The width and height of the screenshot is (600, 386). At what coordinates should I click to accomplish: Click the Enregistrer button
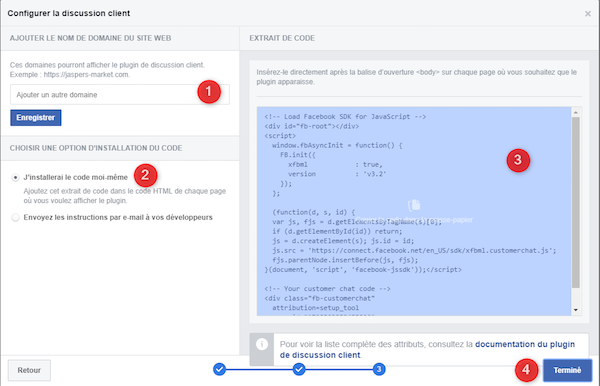pyautogui.click(x=36, y=117)
